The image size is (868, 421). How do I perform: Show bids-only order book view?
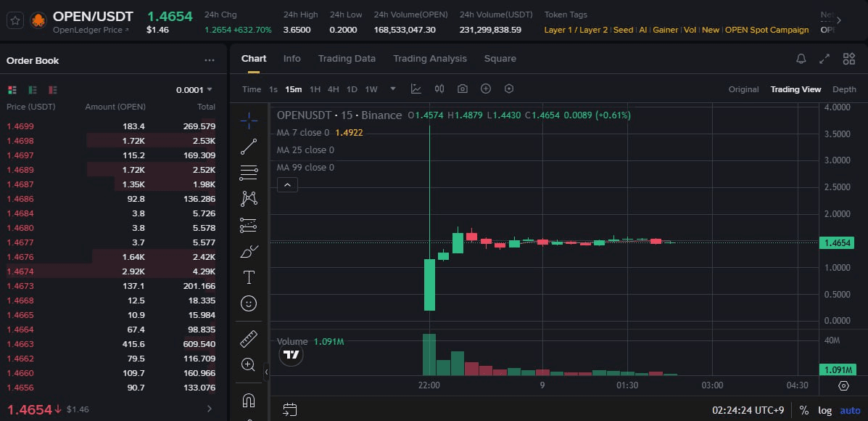coord(33,90)
